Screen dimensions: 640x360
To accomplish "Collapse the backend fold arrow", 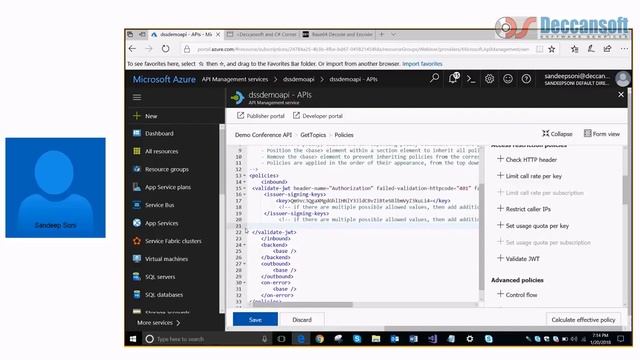I will 244,245.
